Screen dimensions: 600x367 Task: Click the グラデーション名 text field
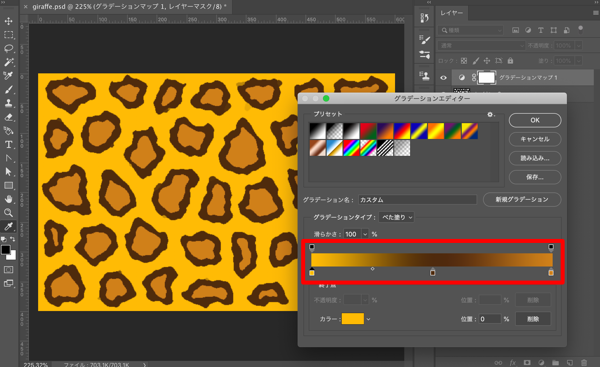click(x=417, y=199)
